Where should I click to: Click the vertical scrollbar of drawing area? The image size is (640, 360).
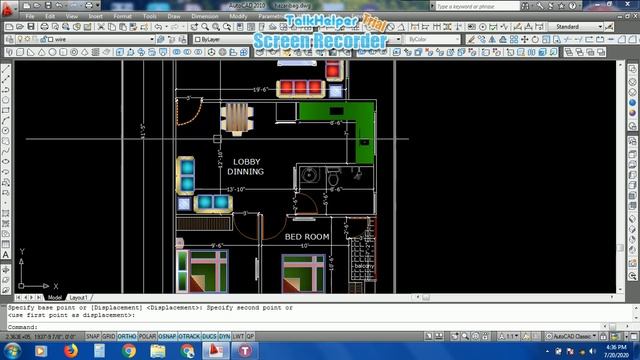[x=620, y=176]
